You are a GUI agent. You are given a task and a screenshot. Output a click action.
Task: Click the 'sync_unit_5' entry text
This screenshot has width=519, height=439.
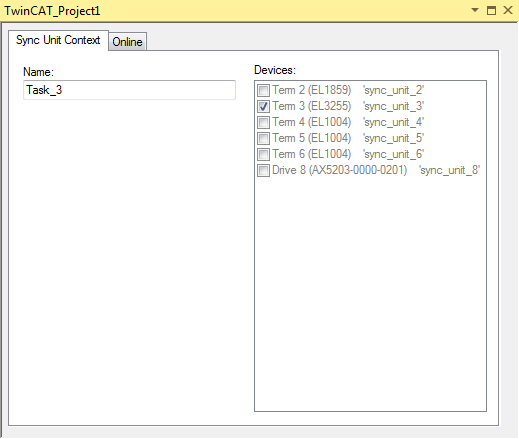[x=393, y=138]
